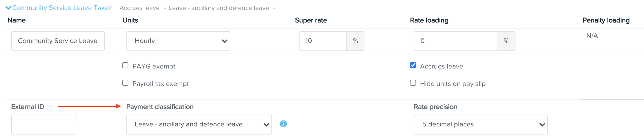Click the Rate loading input showing 0
Screen dimensions: 644x137
[x=456, y=41]
